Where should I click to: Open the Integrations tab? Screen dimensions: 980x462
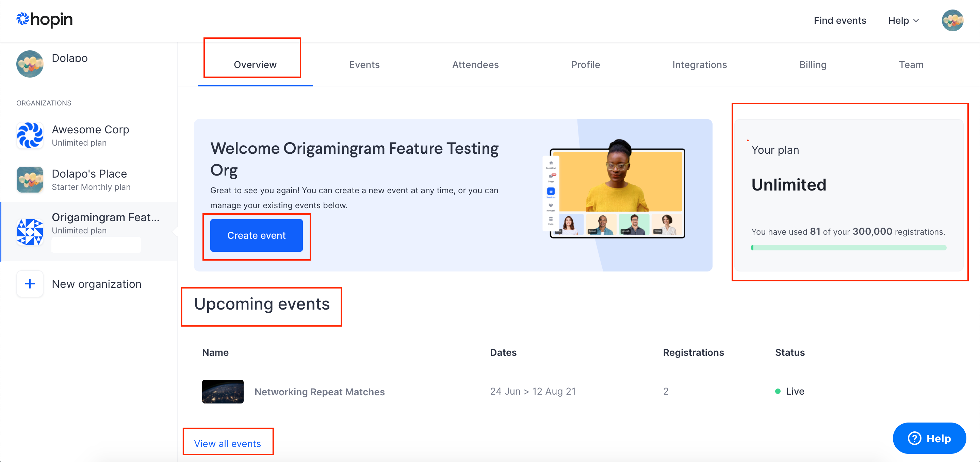tap(699, 65)
